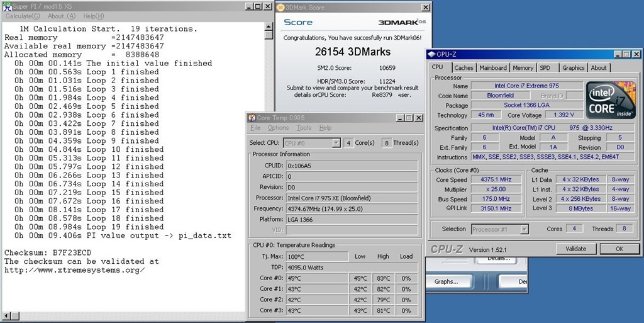
Task: Click the Core Temp title bar icon
Action: pos(252,118)
